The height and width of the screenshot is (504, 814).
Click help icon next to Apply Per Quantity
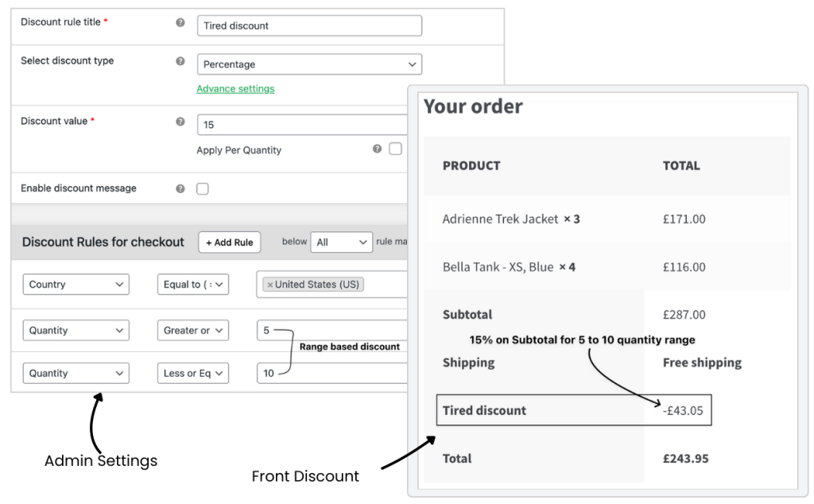click(x=377, y=149)
